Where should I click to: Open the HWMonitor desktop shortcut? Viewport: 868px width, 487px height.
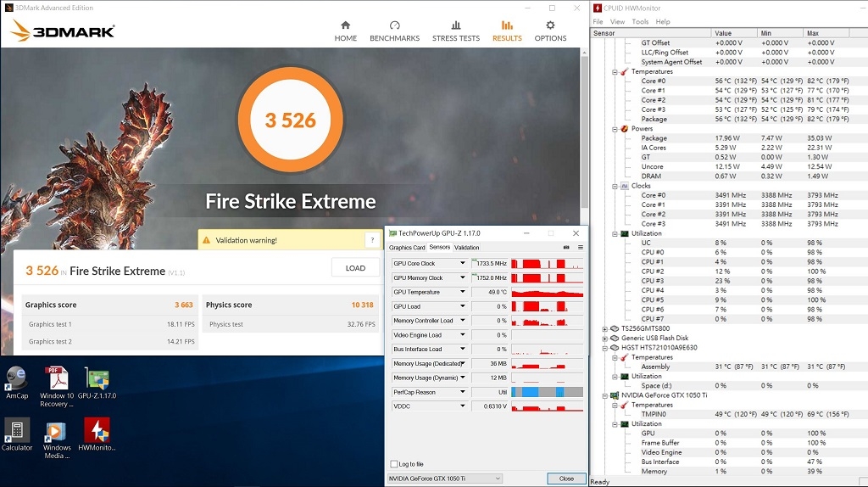(97, 435)
